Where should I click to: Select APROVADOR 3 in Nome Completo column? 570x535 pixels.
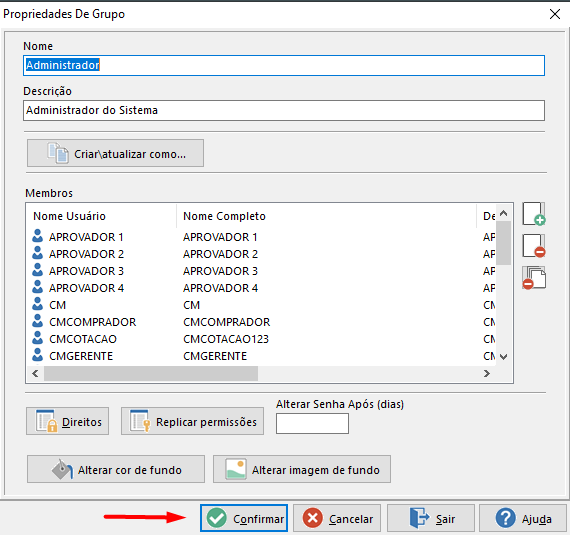point(220,271)
